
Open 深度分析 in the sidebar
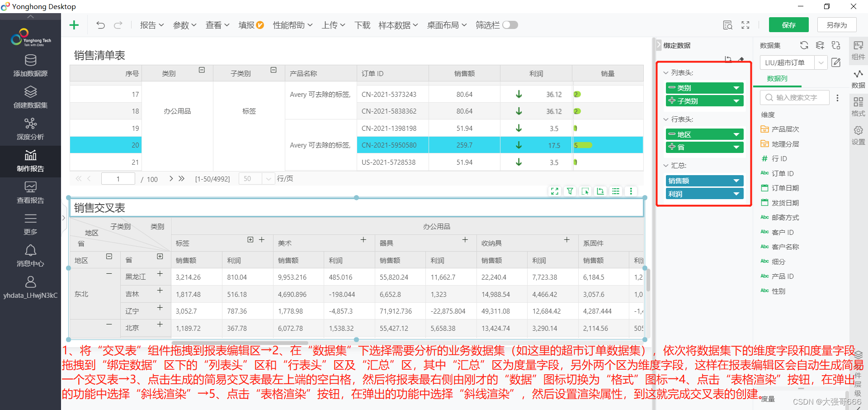(30, 129)
